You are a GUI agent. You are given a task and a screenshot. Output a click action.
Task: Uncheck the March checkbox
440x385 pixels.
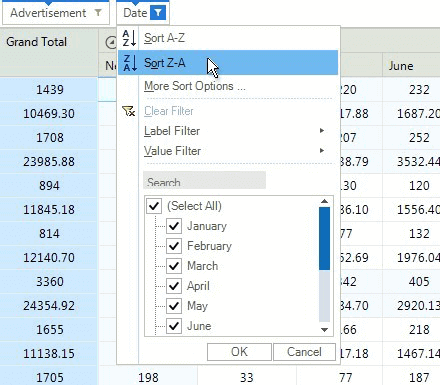(x=174, y=266)
